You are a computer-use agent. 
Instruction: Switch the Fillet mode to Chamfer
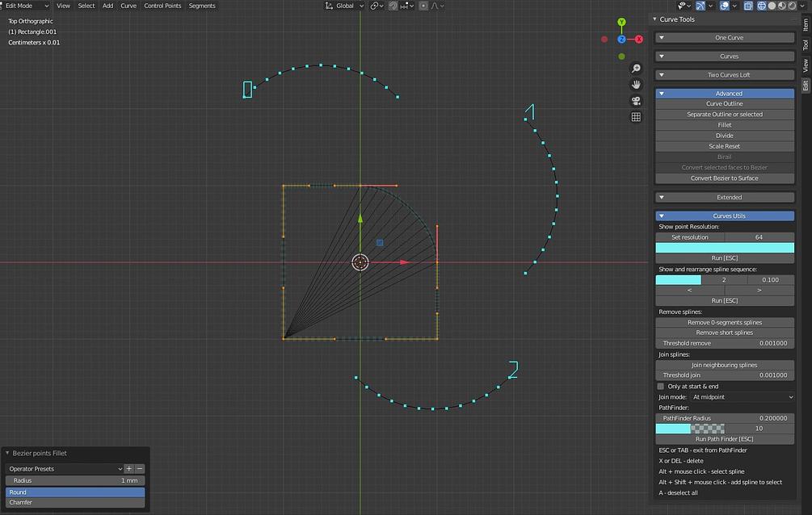(74, 502)
